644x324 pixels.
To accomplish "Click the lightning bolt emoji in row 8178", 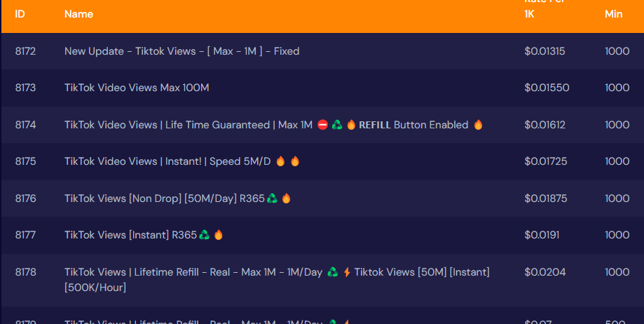I will pyautogui.click(x=347, y=272).
